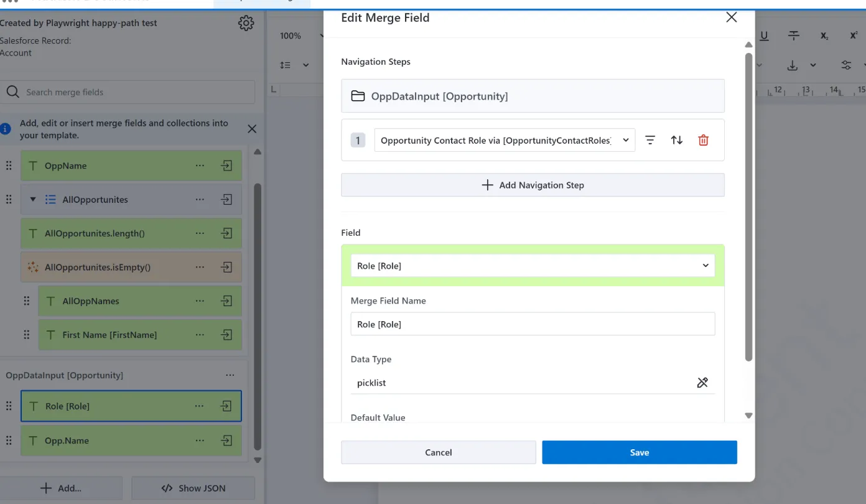The image size is (866, 504).
Task: Insert AllOppNames merge field
Action: coord(227,301)
